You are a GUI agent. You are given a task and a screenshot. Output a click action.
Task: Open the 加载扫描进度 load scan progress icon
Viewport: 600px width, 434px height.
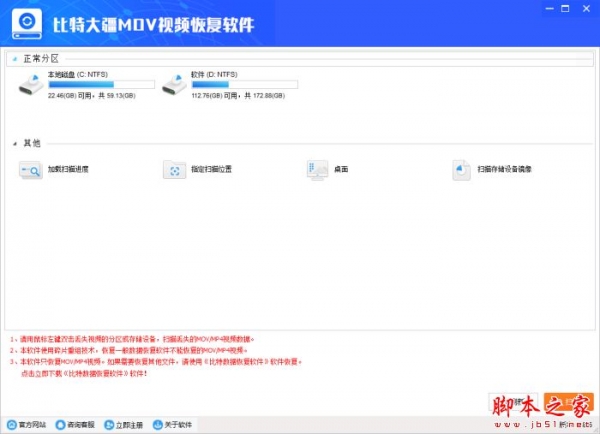[x=31, y=170]
